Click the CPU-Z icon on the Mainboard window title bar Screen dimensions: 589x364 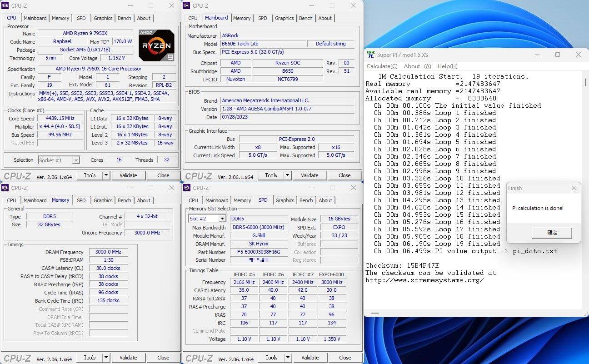[188, 5]
